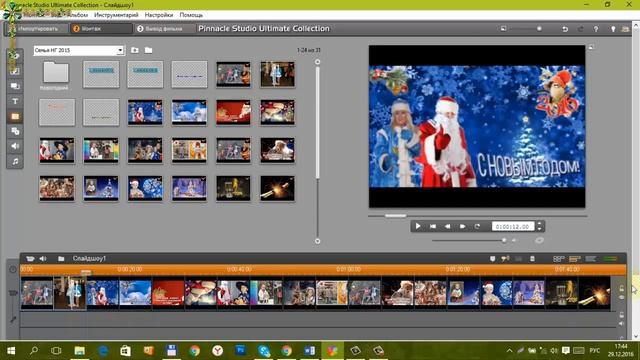Image resolution: width=640 pixels, height=360 pixels.
Task: Click the timecode stepper arrows
Action: point(539,226)
